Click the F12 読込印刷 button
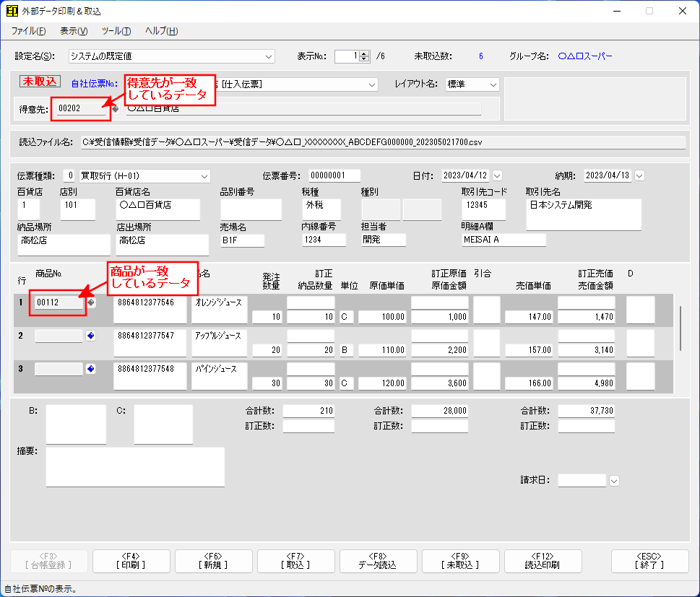This screenshot has width=700, height=597. pyautogui.click(x=543, y=561)
